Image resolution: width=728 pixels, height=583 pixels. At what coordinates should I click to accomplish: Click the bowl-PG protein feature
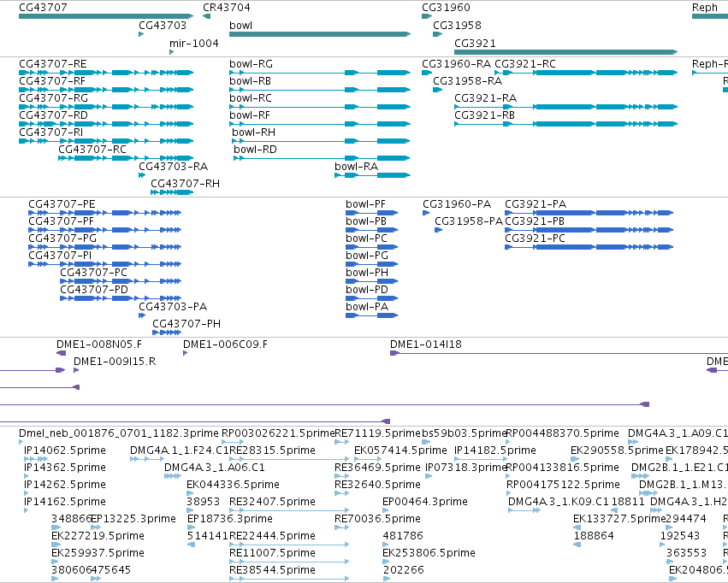click(372, 264)
